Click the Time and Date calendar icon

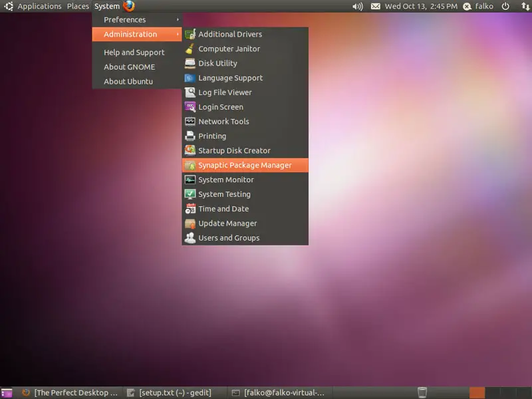click(x=190, y=209)
